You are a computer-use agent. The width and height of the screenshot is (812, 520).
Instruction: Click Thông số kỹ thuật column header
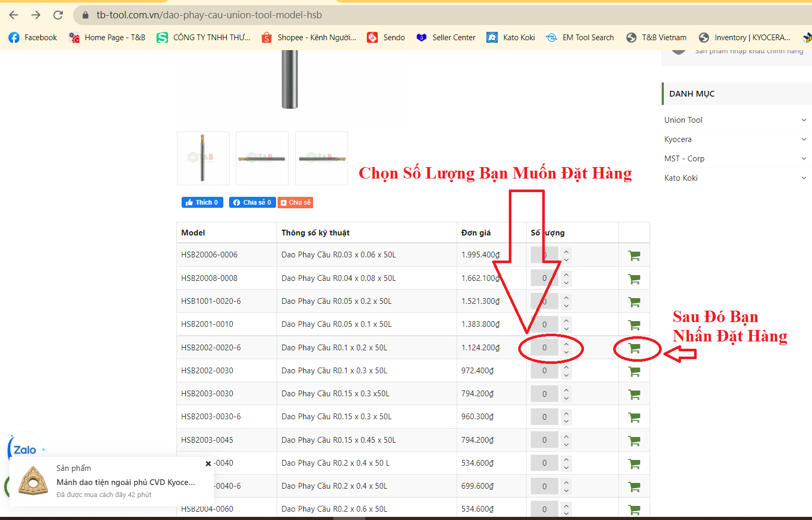click(315, 233)
